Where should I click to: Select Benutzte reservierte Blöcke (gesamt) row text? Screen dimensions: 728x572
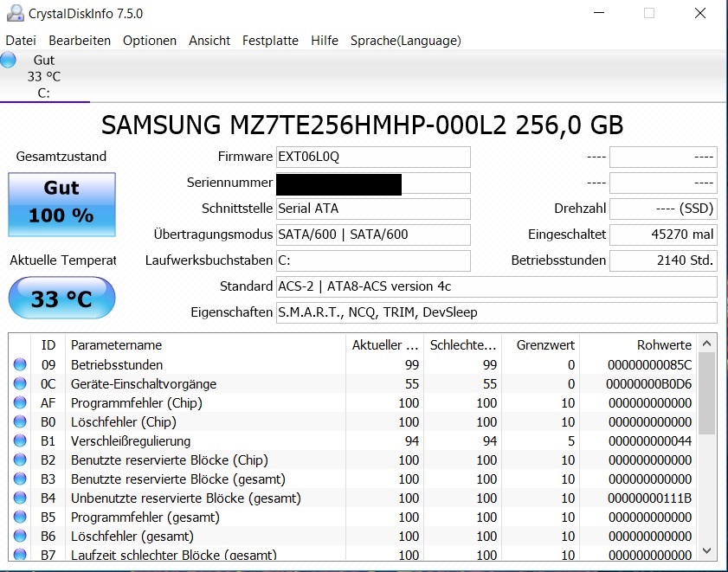pyautogui.click(x=177, y=479)
